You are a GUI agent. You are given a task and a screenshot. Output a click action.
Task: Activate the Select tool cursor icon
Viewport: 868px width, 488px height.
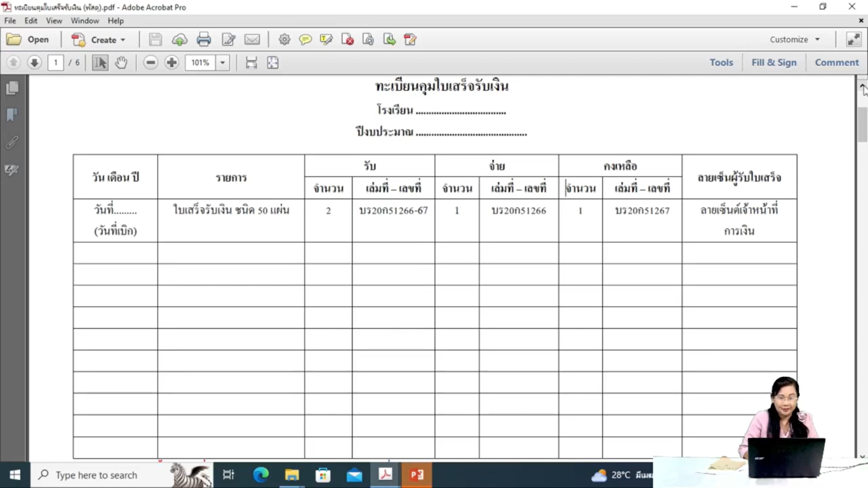100,62
